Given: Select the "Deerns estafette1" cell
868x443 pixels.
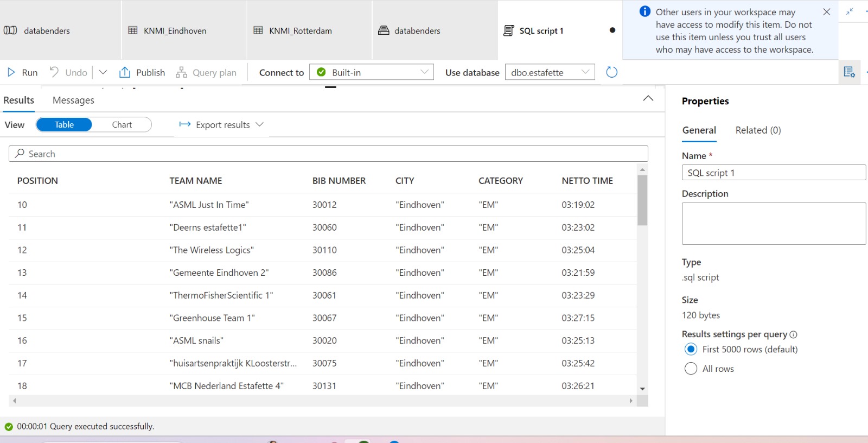Looking at the screenshot, I should (207, 227).
